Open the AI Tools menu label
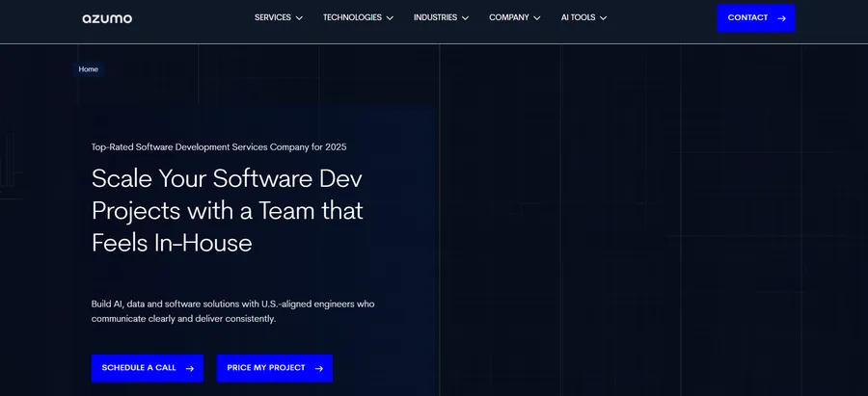The width and height of the screenshot is (868, 396). (578, 17)
